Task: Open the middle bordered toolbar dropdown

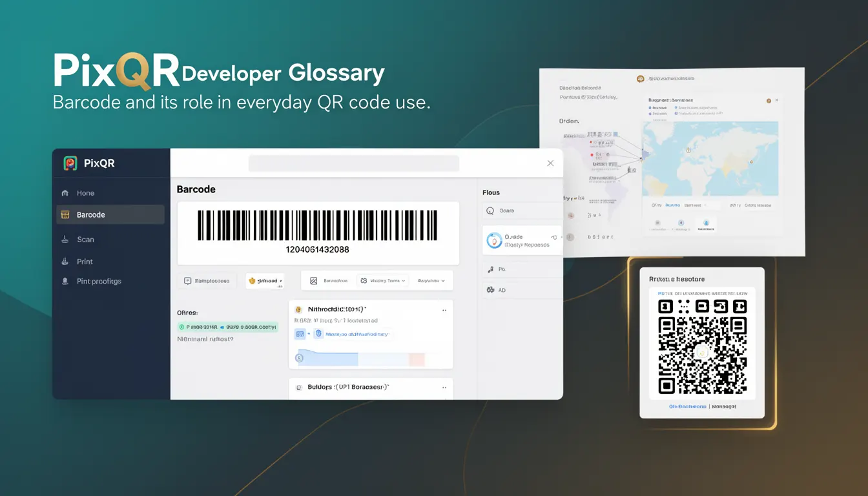Action: point(383,281)
